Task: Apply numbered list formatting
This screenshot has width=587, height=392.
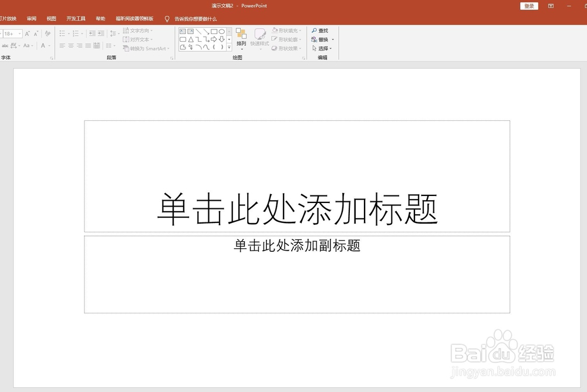Action: coord(76,33)
